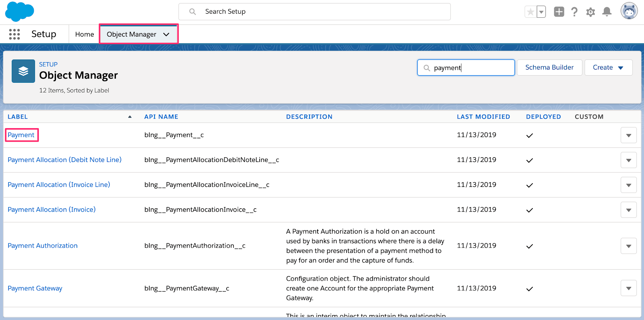Click the Custom column header
The image size is (644, 320).
pos(589,117)
